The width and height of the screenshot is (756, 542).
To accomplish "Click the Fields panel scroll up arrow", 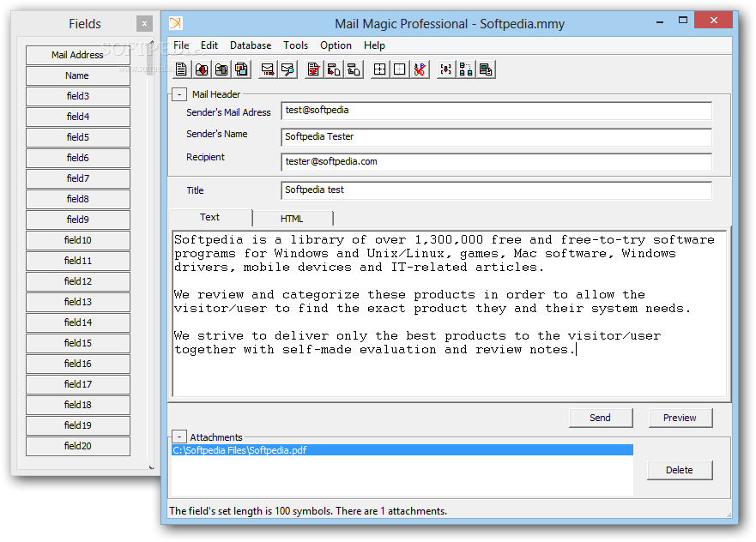I will (151, 43).
